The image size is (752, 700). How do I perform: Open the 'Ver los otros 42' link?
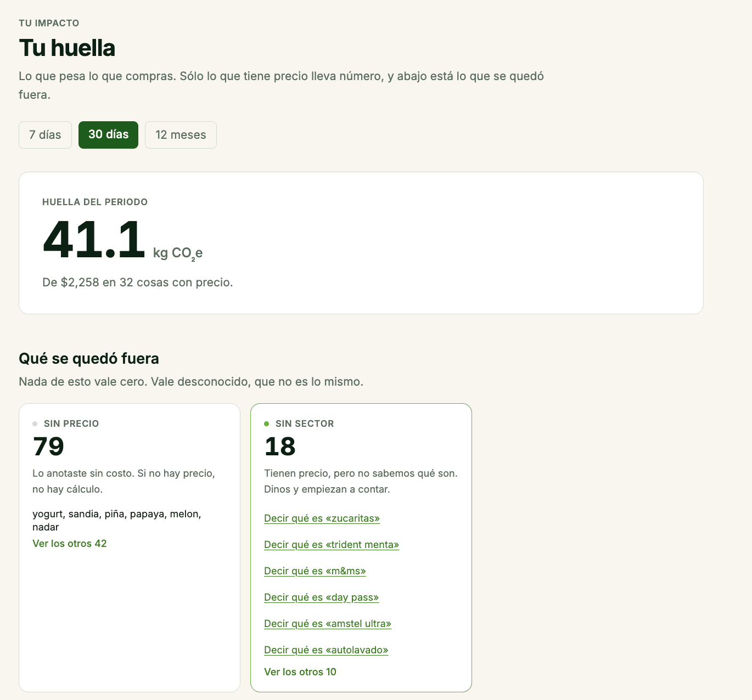70,544
